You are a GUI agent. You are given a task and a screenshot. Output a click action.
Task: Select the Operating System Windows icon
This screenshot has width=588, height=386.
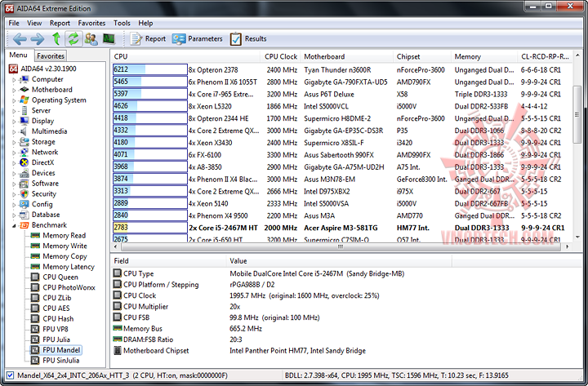pos(24,100)
